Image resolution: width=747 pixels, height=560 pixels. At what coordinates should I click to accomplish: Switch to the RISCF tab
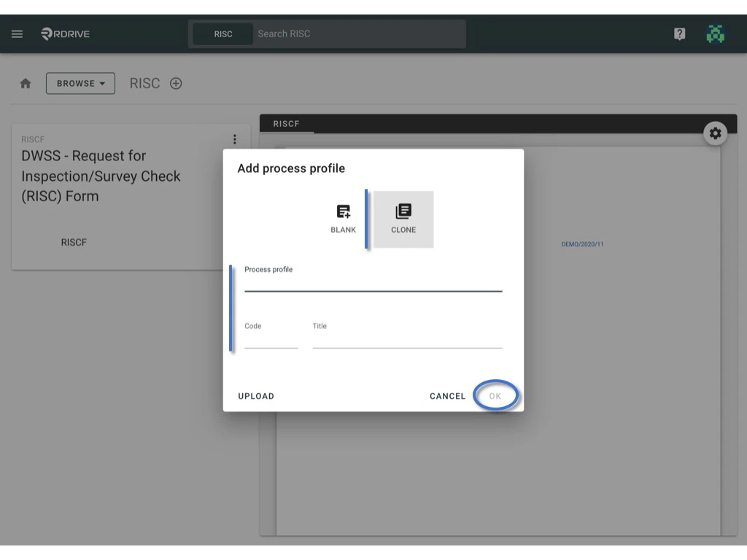coord(287,123)
